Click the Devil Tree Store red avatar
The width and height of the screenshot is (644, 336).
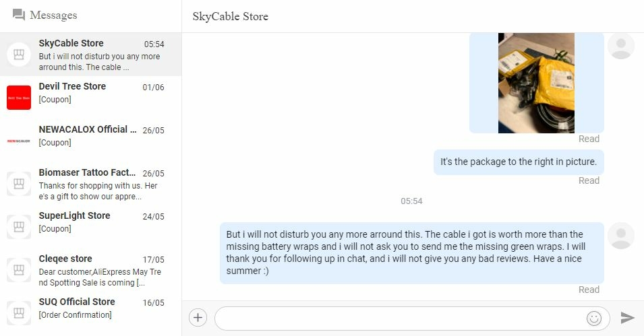tap(19, 98)
